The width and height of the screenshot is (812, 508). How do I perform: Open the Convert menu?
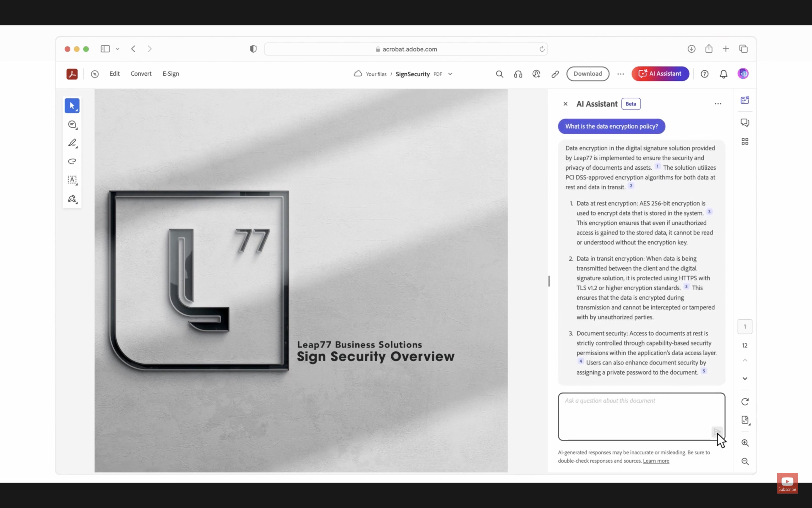pos(141,74)
